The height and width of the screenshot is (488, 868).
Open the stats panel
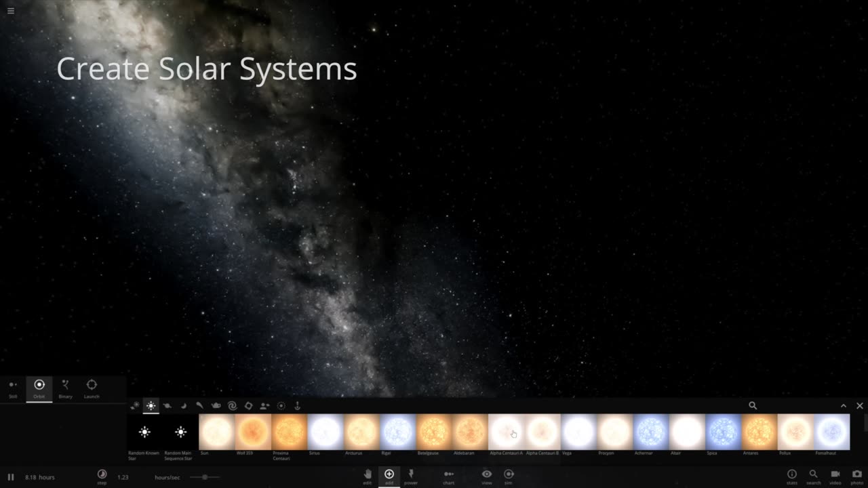pyautogui.click(x=791, y=476)
